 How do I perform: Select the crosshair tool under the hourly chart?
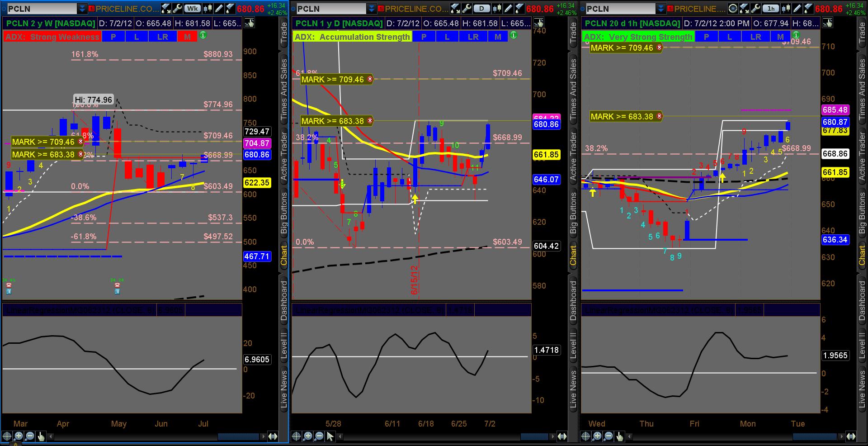[x=585, y=437]
